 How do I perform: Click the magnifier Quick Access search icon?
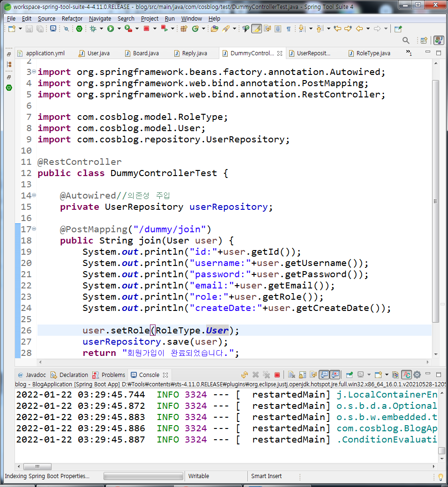[406, 40]
